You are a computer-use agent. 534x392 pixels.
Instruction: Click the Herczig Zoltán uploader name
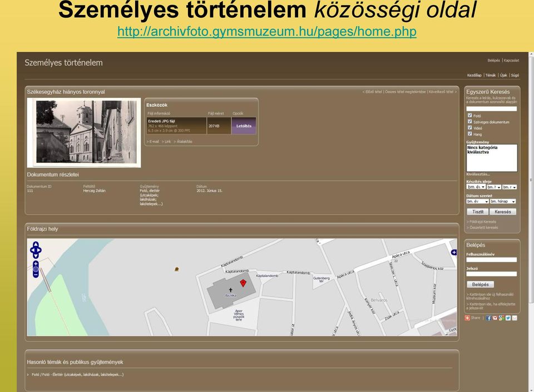95,191
